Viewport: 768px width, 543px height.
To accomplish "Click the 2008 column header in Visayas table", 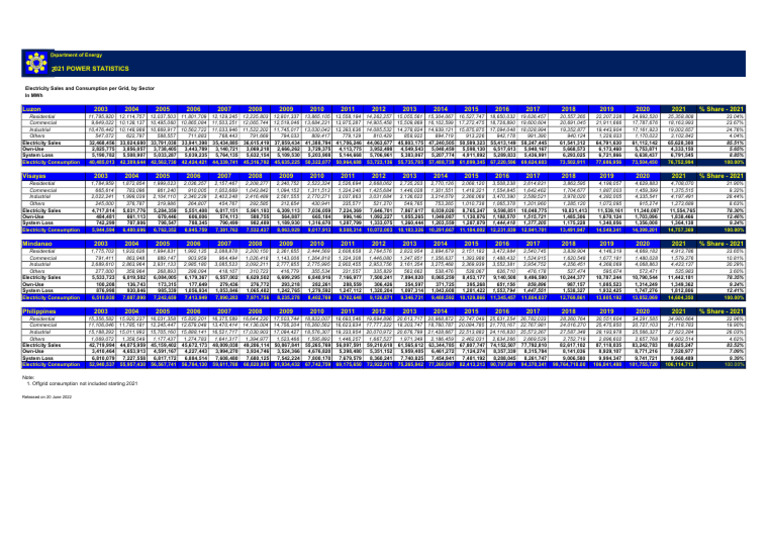I will coord(255,176).
